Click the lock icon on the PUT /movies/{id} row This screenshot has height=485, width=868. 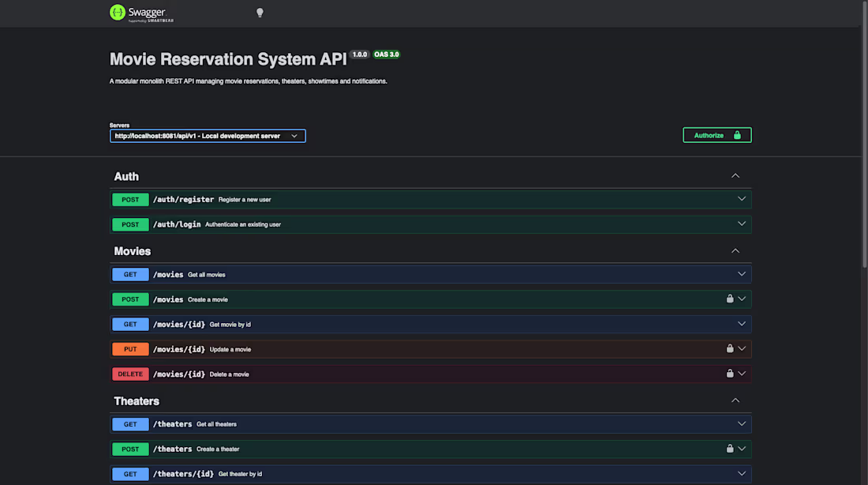pyautogui.click(x=730, y=348)
